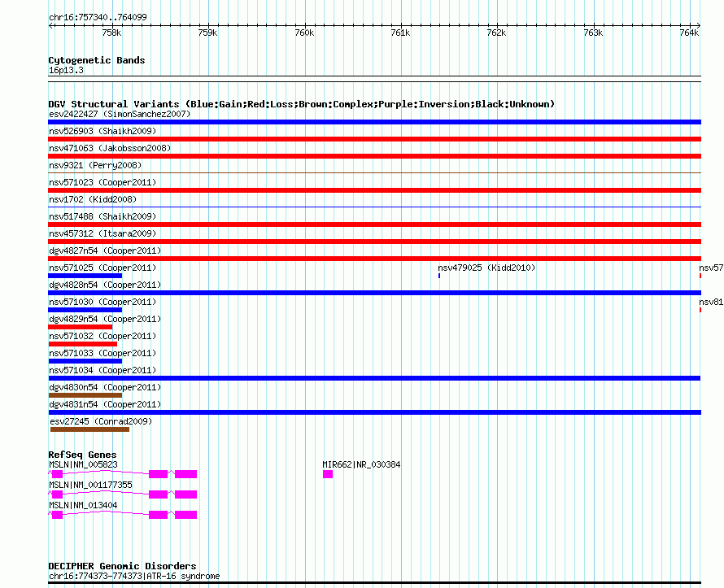
Task: Open the nsv571033 (Cooper2011) label
Action: (x=102, y=353)
